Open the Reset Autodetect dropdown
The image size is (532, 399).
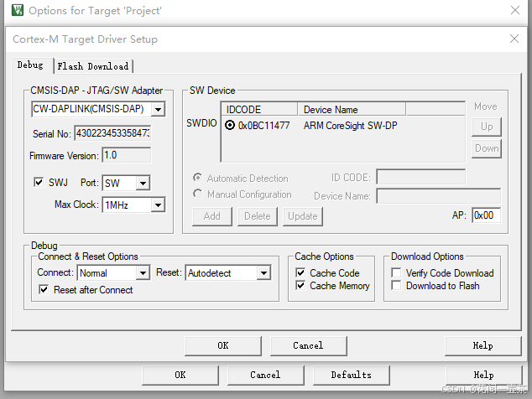[x=263, y=272]
